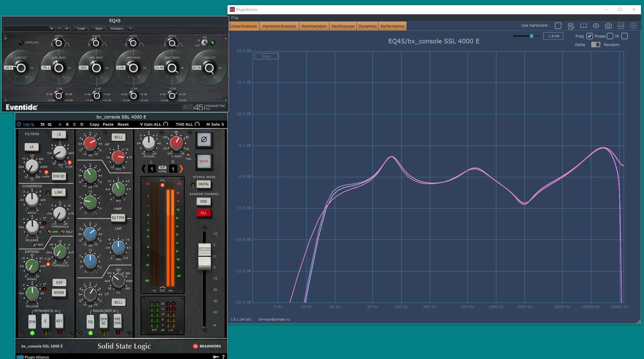Click the HF gain red knob
Image resolution: width=644 pixels, height=359 pixels.
(x=90, y=143)
